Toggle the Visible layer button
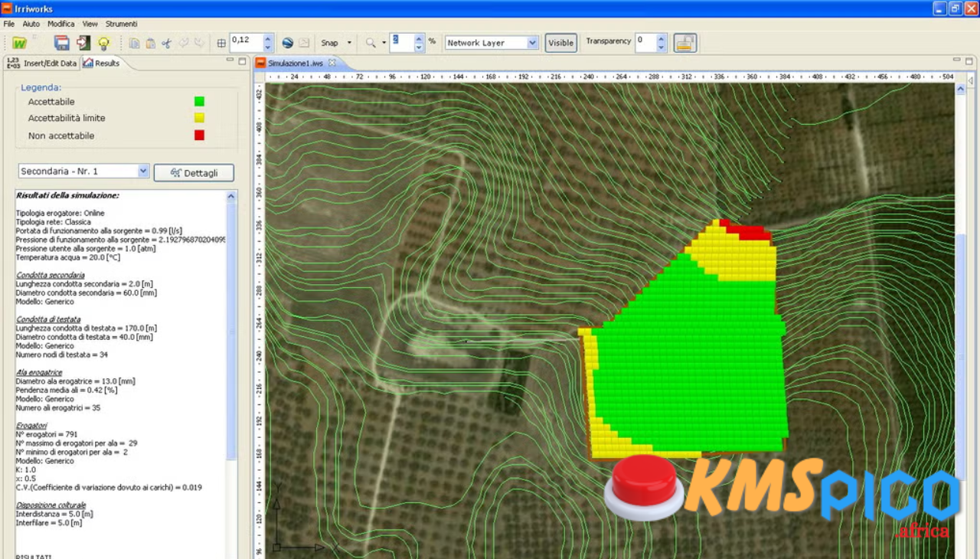980x559 pixels. click(x=560, y=43)
